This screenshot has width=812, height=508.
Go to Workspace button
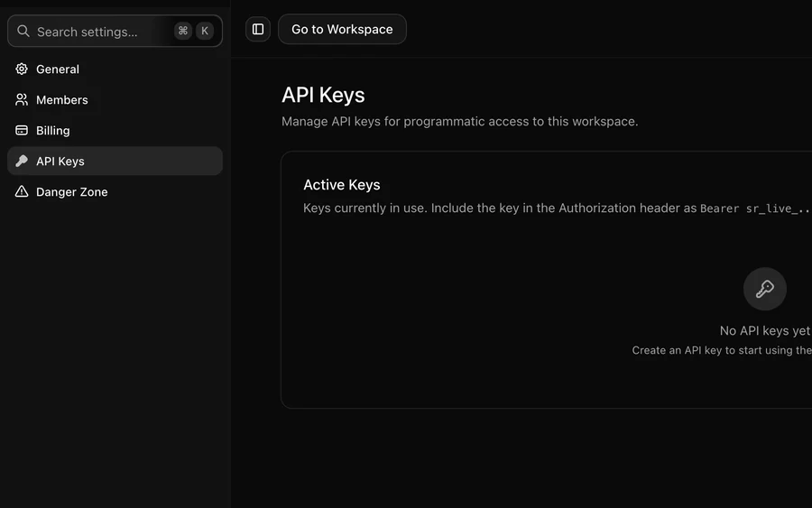coord(342,29)
